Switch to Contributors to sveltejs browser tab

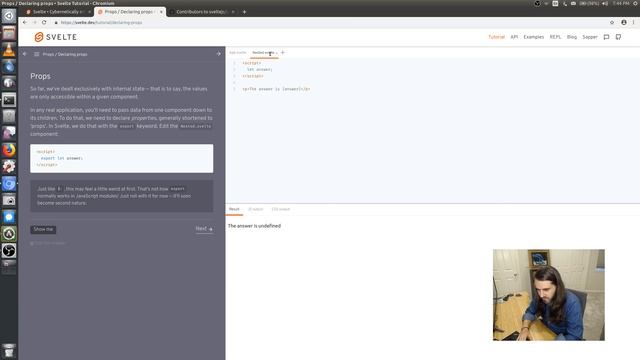coord(202,12)
